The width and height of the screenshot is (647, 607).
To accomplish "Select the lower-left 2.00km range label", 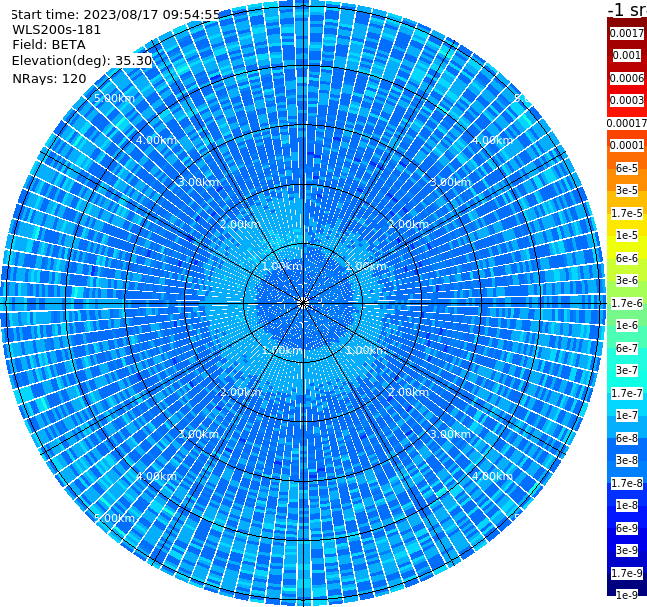I will [240, 392].
